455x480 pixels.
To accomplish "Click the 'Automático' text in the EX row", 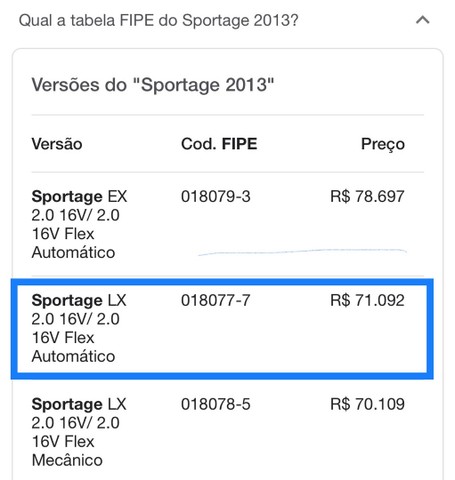I will (x=73, y=252).
